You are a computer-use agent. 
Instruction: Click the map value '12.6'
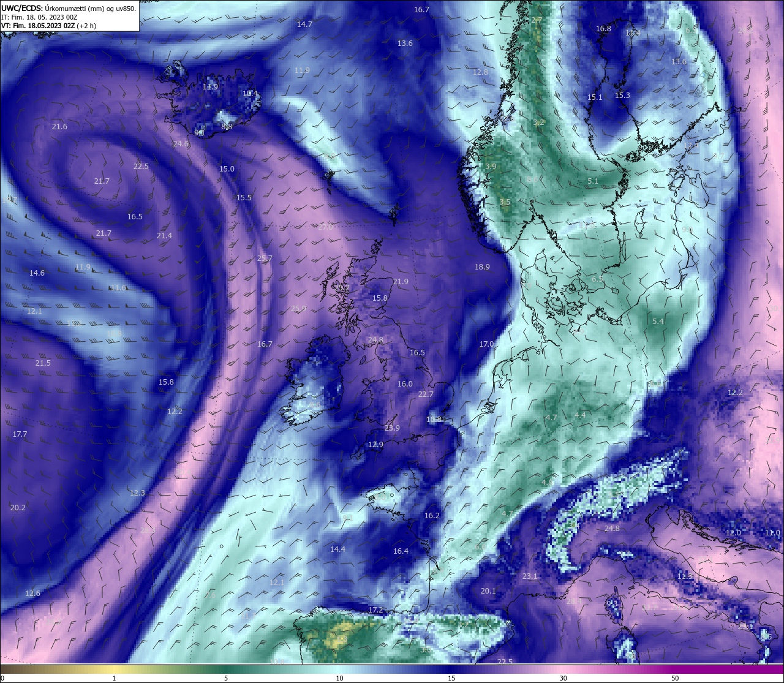[32, 594]
